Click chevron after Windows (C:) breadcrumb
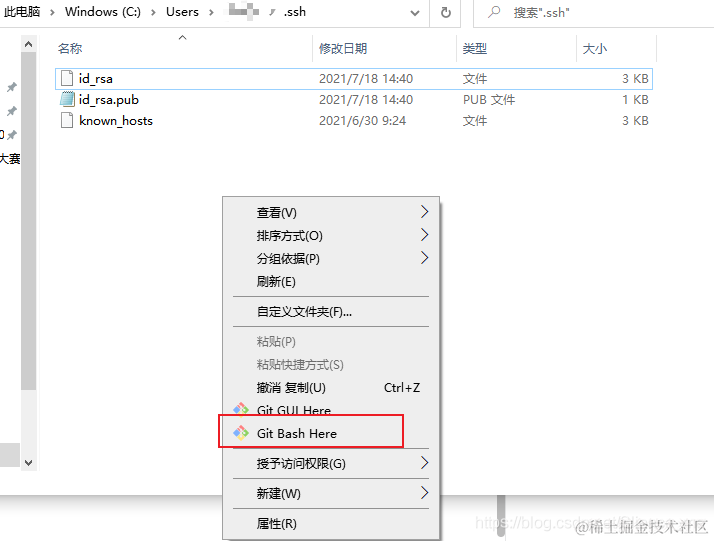 coord(153,12)
